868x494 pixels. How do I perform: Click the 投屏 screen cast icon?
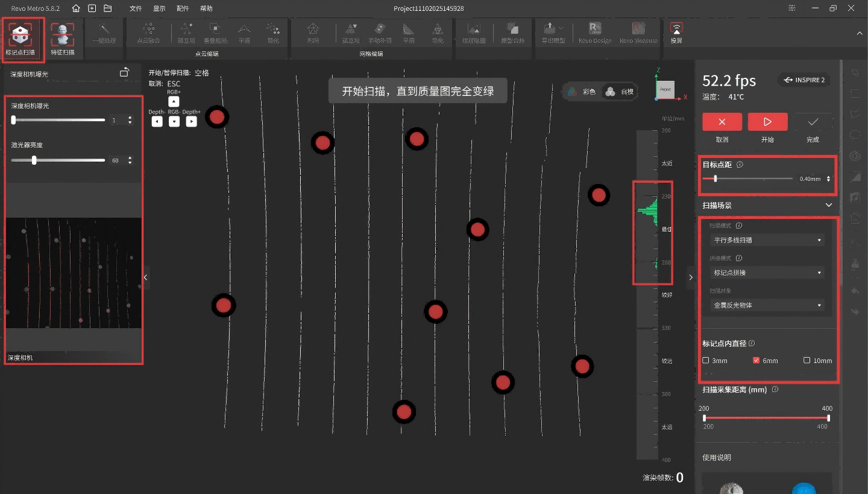coord(676,34)
